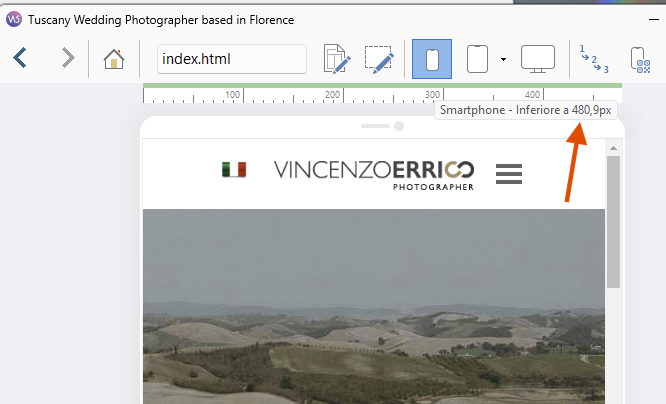The width and height of the screenshot is (666, 404).
Task: Go to the home page icon
Action: (114, 59)
